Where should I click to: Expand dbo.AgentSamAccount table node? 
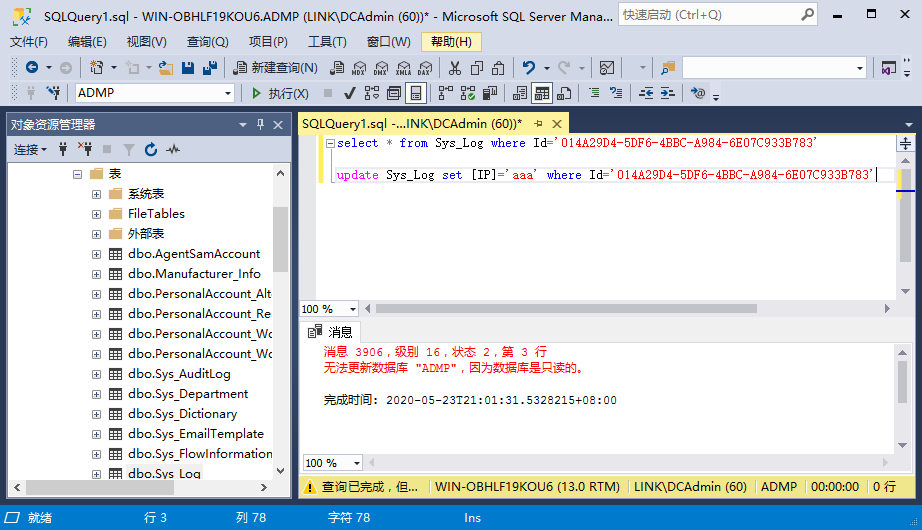[x=96, y=254]
